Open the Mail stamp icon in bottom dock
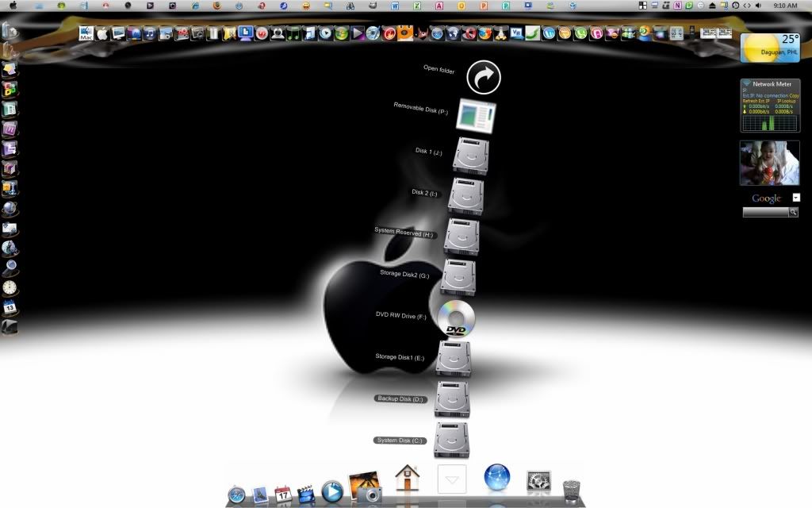The width and height of the screenshot is (812, 508). point(260,495)
